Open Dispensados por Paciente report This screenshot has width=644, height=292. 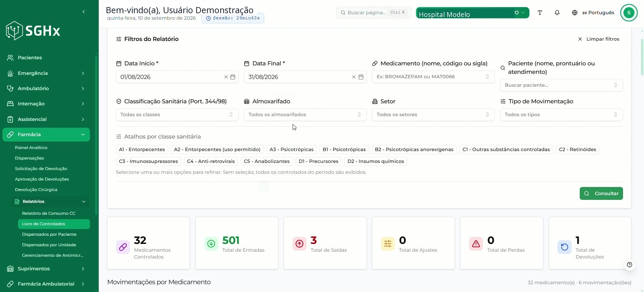point(49,234)
